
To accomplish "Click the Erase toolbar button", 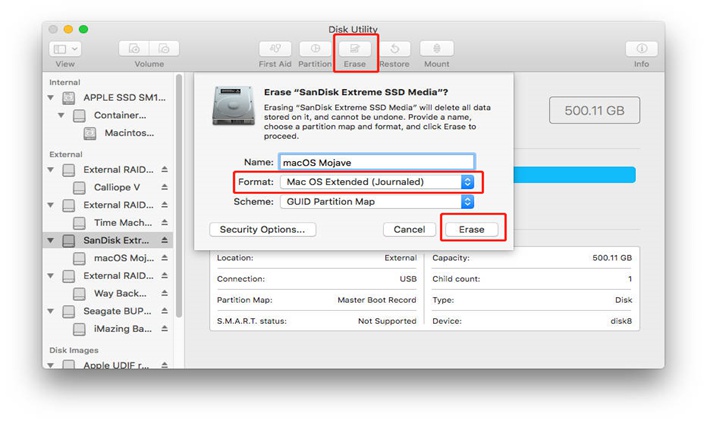I will (x=355, y=49).
